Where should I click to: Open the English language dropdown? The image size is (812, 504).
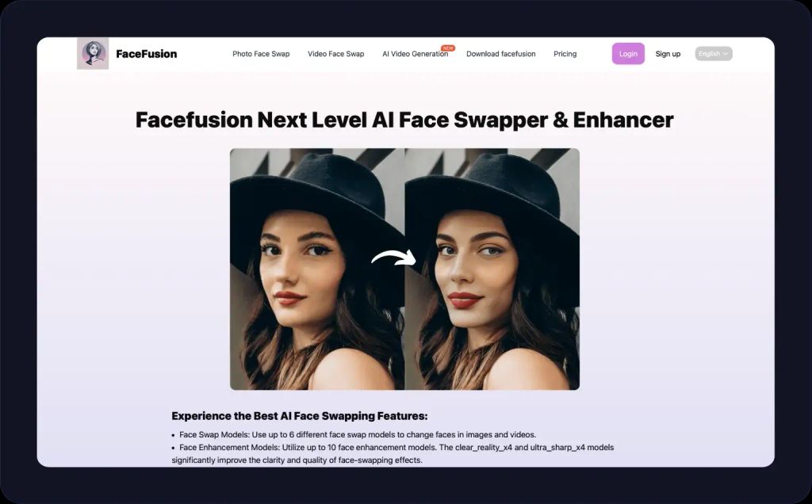(x=714, y=54)
